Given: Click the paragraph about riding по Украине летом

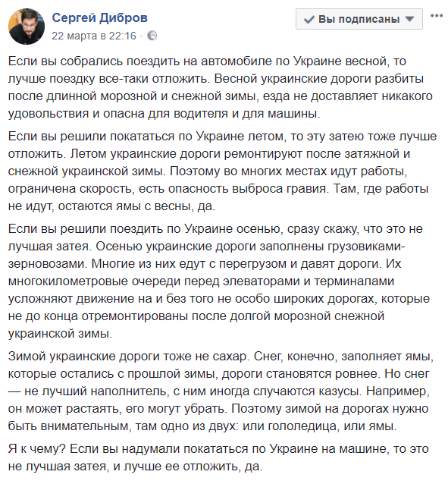Looking at the screenshot, I should tap(222, 171).
